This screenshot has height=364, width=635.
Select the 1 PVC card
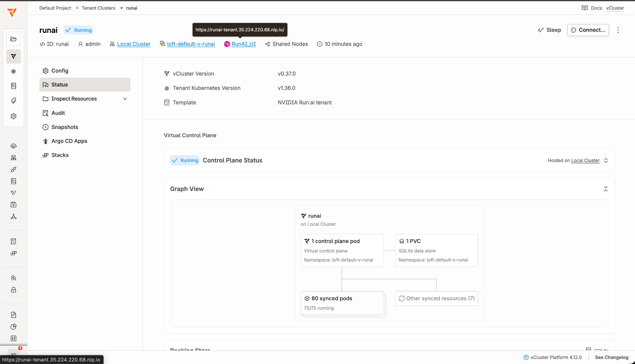(x=437, y=250)
